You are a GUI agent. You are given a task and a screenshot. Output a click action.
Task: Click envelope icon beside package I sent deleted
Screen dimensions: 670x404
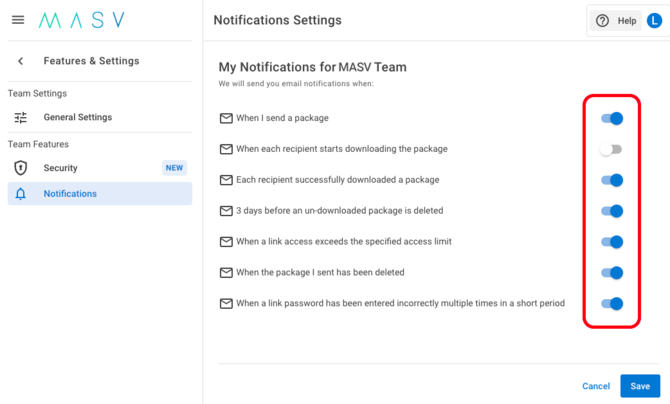pos(226,272)
